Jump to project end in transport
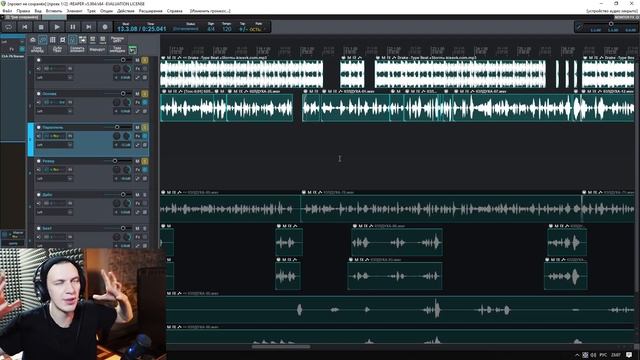The image size is (640, 360). click(89, 27)
